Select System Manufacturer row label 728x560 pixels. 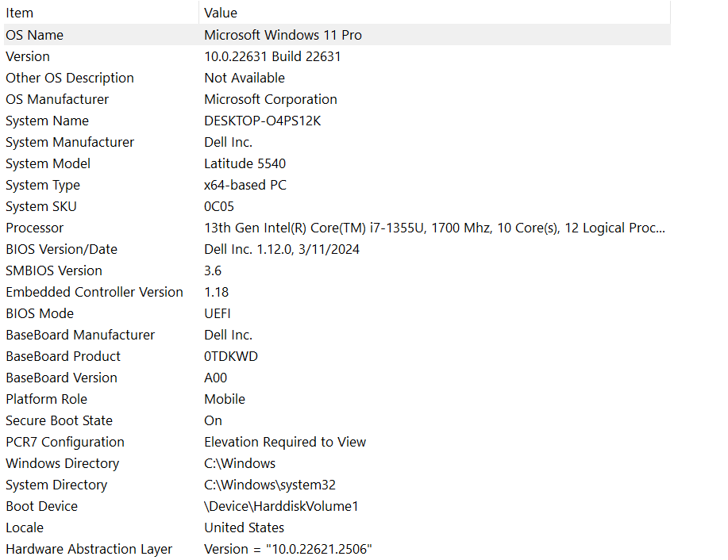[x=70, y=142]
